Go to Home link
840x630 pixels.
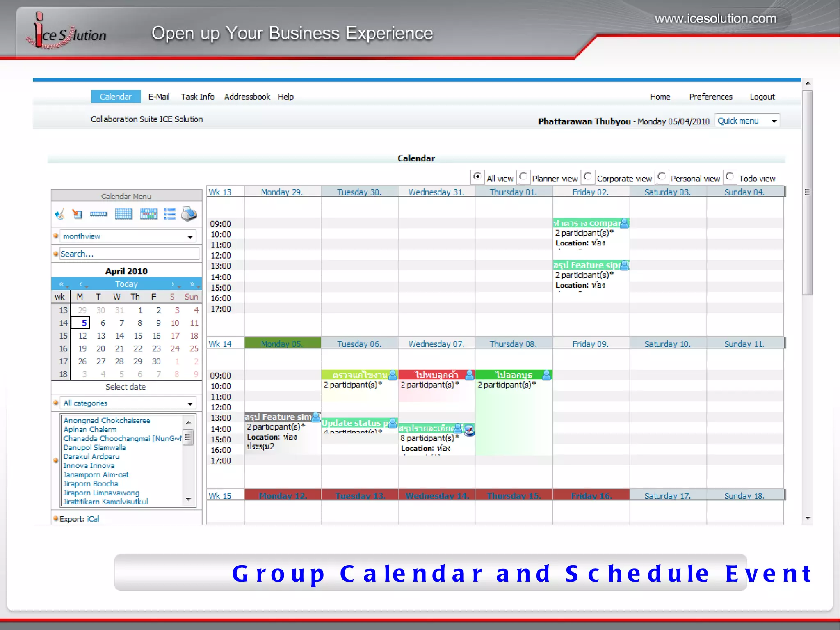pos(660,97)
